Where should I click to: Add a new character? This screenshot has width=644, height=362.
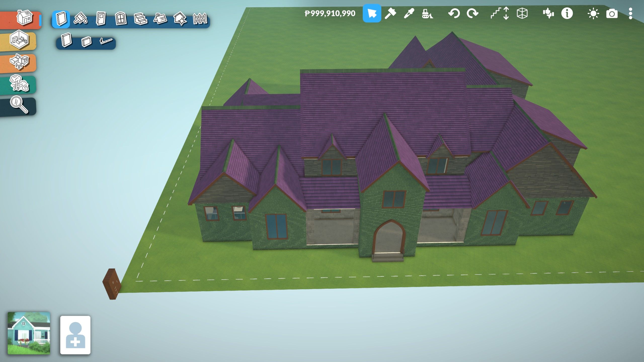75,335
